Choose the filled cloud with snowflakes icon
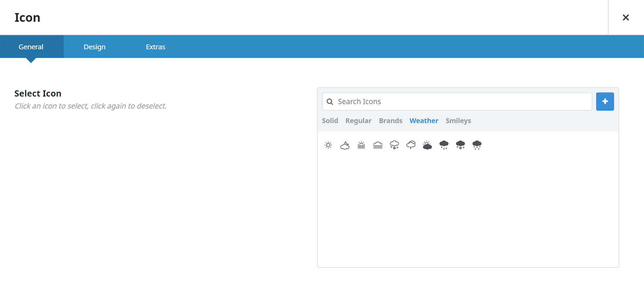The width and height of the screenshot is (644, 281). pyautogui.click(x=461, y=145)
